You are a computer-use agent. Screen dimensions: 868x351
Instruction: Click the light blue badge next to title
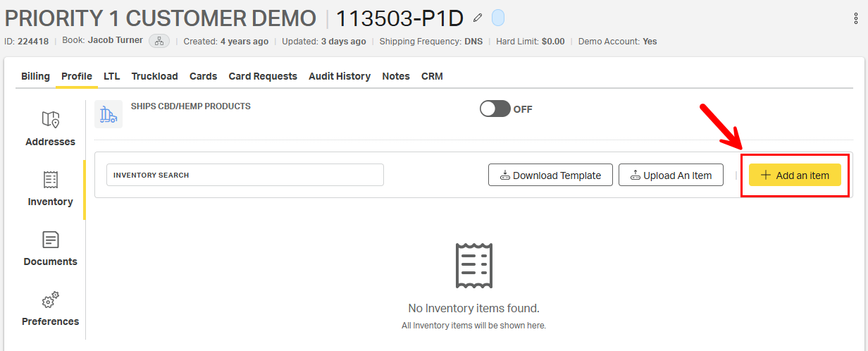pos(497,18)
